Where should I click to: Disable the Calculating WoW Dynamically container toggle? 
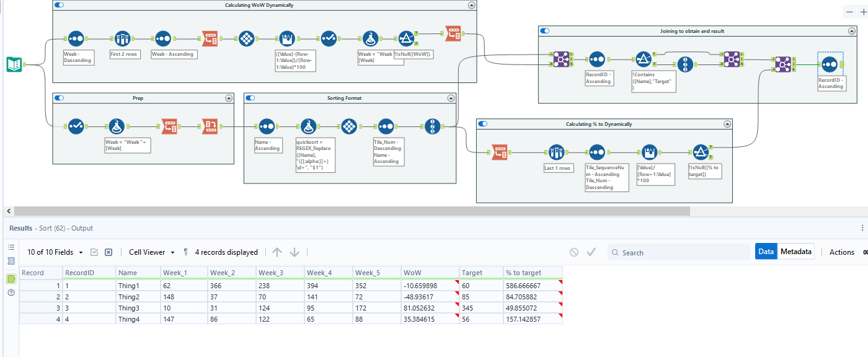pos(59,5)
